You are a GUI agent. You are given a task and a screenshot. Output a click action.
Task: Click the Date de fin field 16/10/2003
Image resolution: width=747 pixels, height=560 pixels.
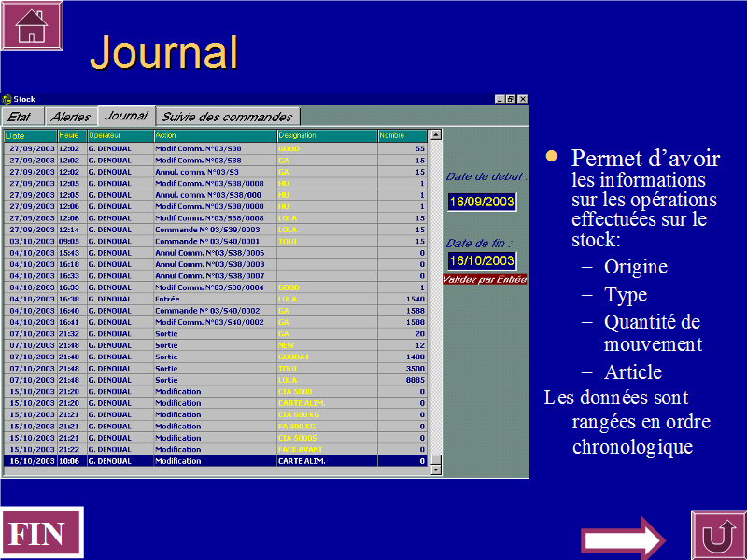click(482, 261)
